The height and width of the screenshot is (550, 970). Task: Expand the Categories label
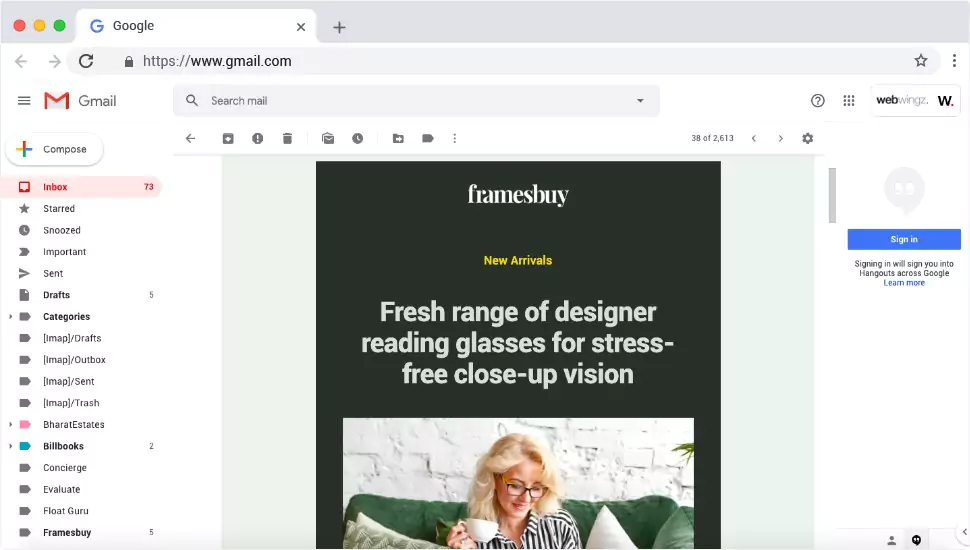coord(10,317)
